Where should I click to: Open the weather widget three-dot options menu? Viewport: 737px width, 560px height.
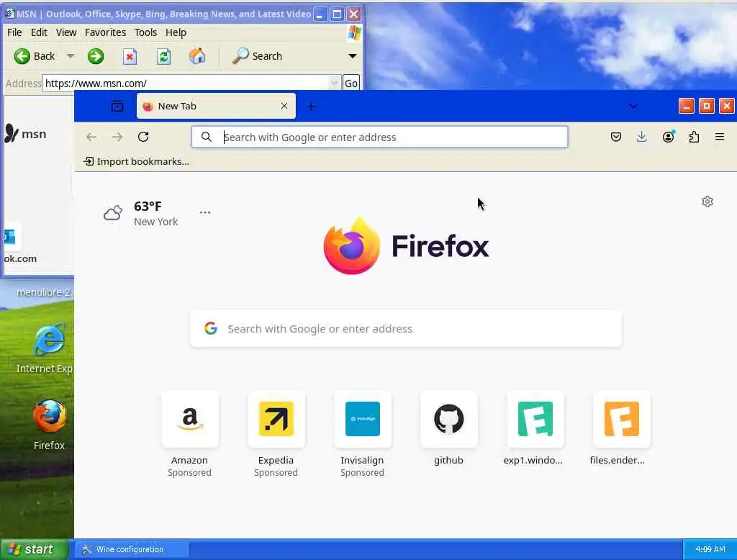pyautogui.click(x=205, y=212)
